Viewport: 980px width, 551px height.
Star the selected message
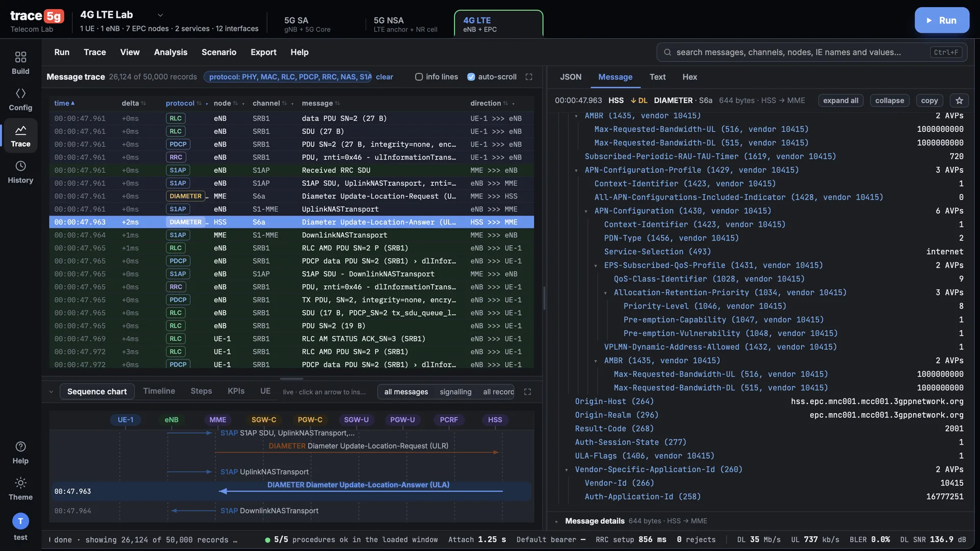click(x=959, y=101)
